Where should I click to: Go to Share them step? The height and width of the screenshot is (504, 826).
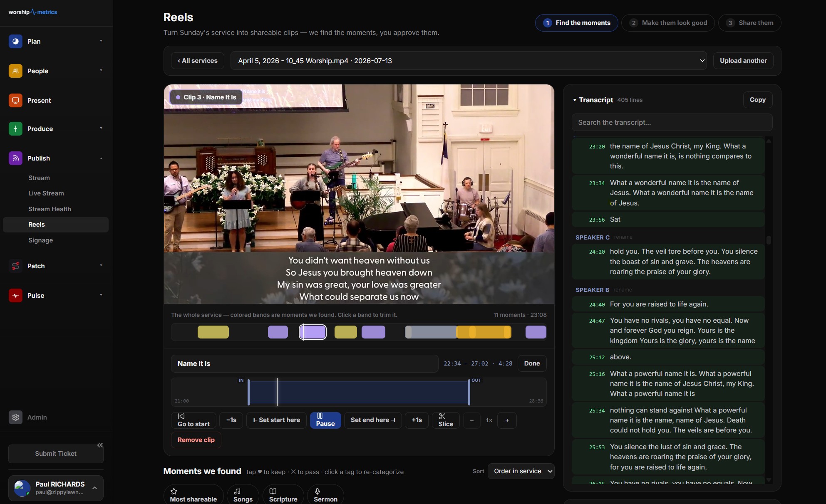point(749,23)
